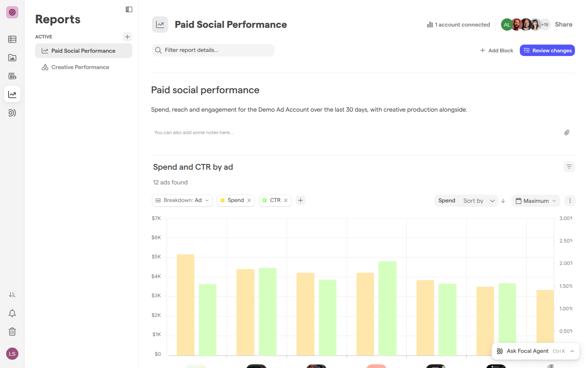Click the Share button
This screenshot has height=368, width=588.
pyautogui.click(x=563, y=25)
